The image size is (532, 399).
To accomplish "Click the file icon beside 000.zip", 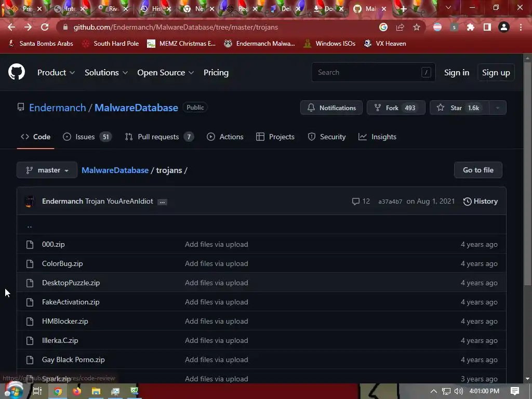I will (x=30, y=244).
